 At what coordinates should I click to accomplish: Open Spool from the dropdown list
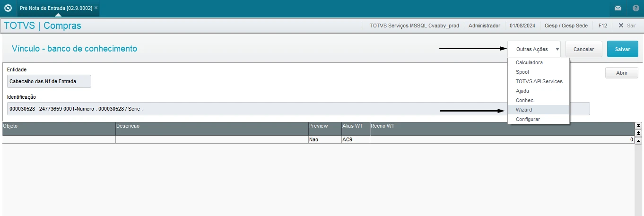(522, 72)
